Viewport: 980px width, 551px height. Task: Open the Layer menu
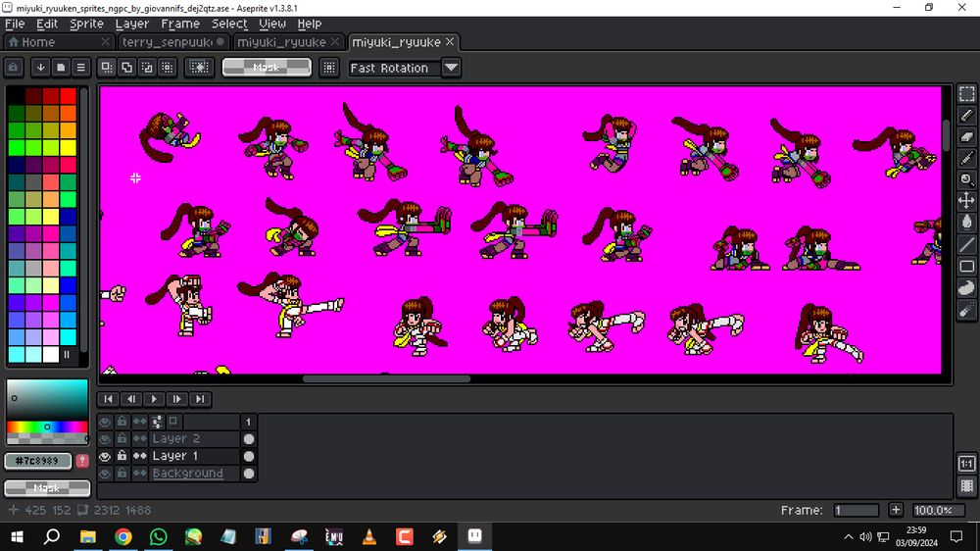coord(132,24)
